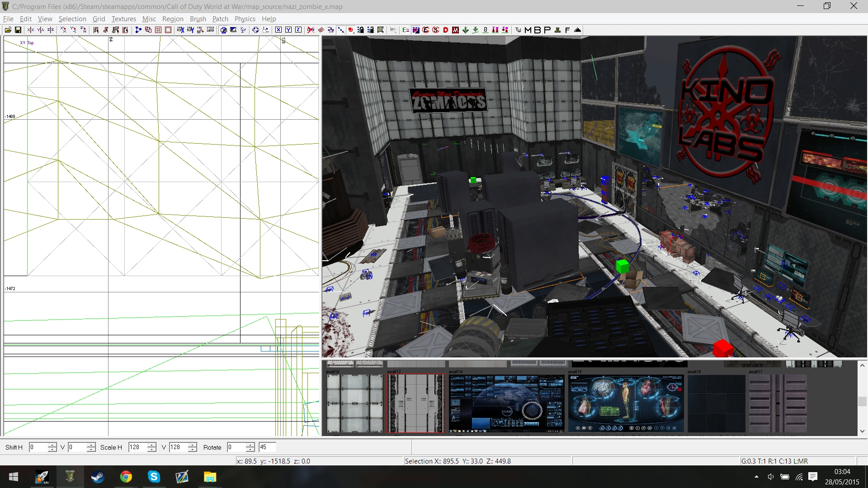868x488 pixels.
Task: Open Google Chrome from the taskbar
Action: (126, 477)
